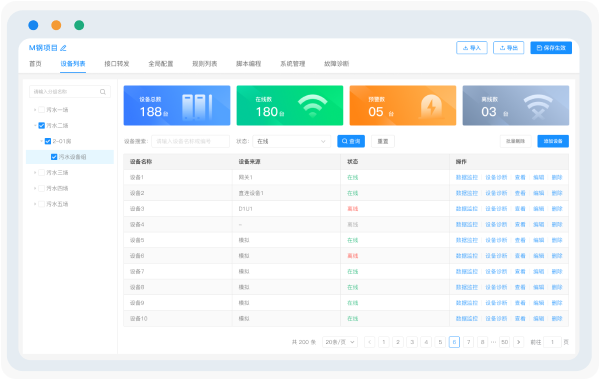Click the magnifier icon in group search box
This screenshot has height=380, width=600.
click(x=103, y=92)
